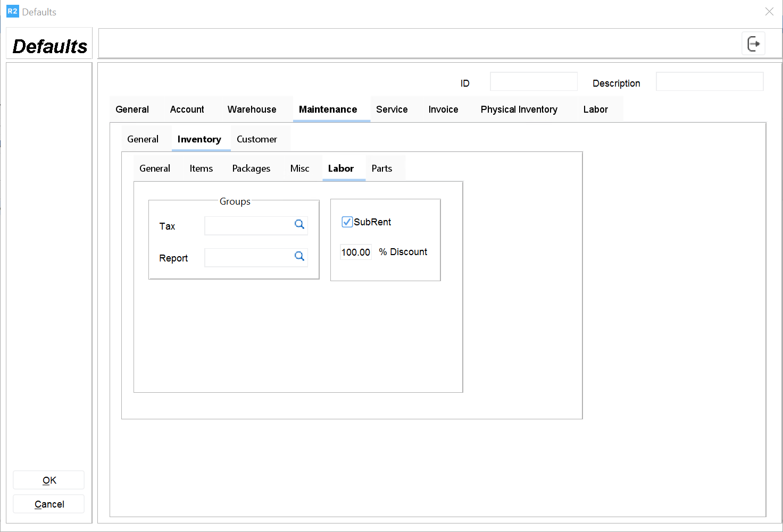Screen dimensions: 783x532
Task: Click into the Description text field
Action: click(x=709, y=82)
